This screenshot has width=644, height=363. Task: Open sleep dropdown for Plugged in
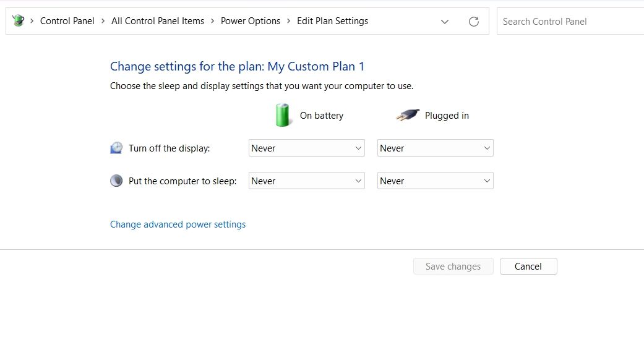click(x=435, y=181)
